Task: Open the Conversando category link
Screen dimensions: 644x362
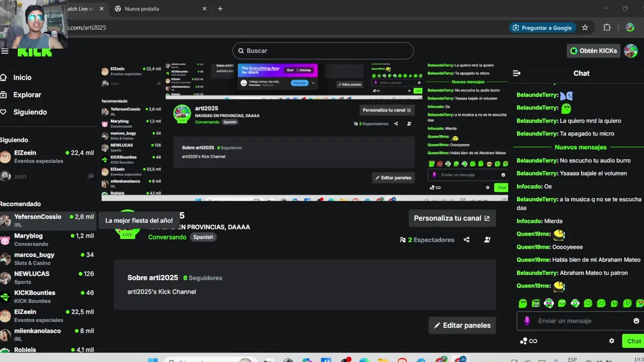Action: pos(167,237)
